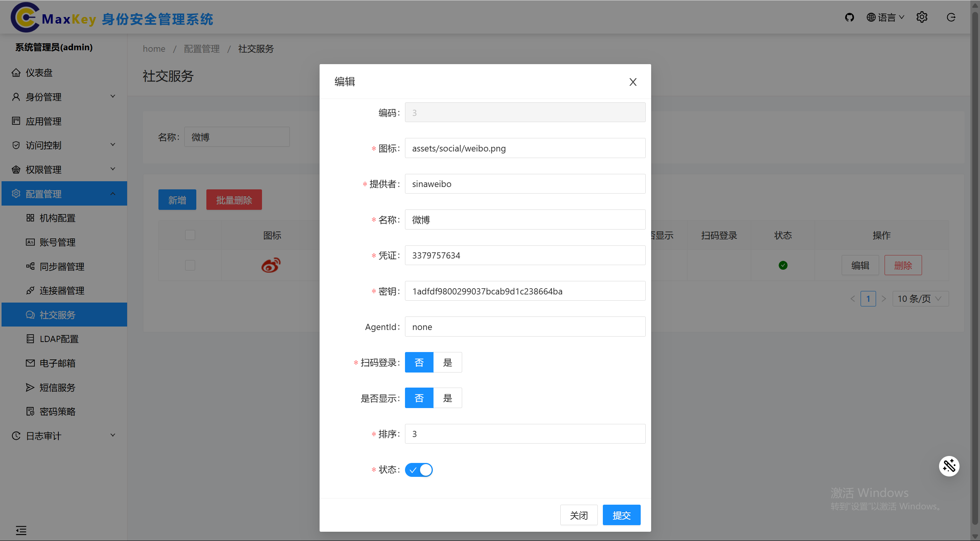Image resolution: width=980 pixels, height=541 pixels.
Task: Open the dashboard 仪表盘 home item
Action: point(39,73)
